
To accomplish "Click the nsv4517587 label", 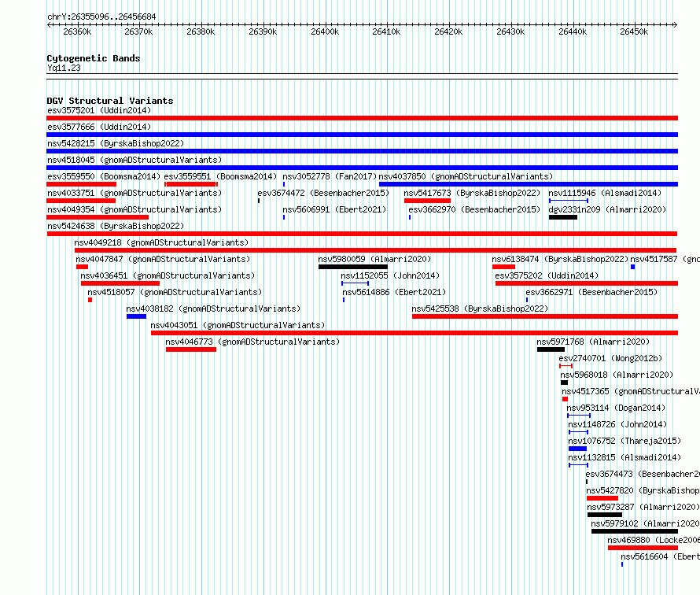I will pos(665,259).
